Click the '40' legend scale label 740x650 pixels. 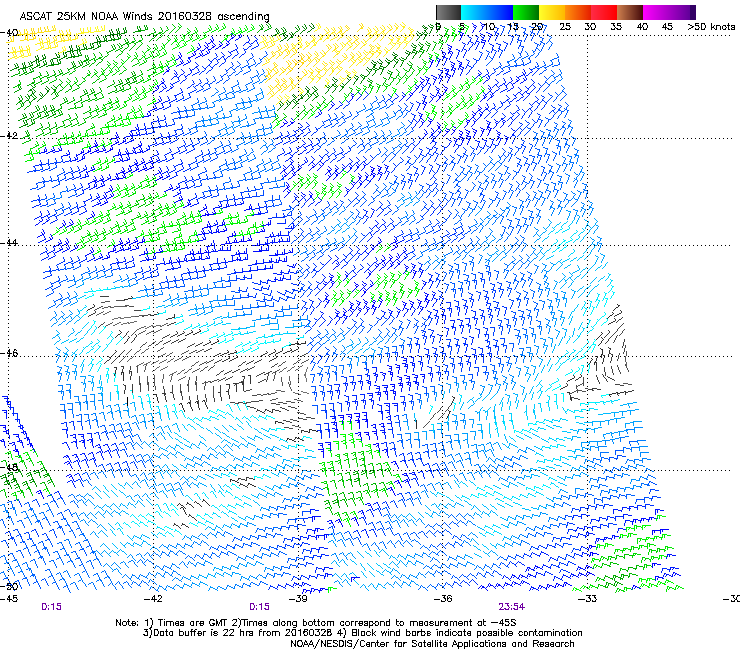coord(642,26)
